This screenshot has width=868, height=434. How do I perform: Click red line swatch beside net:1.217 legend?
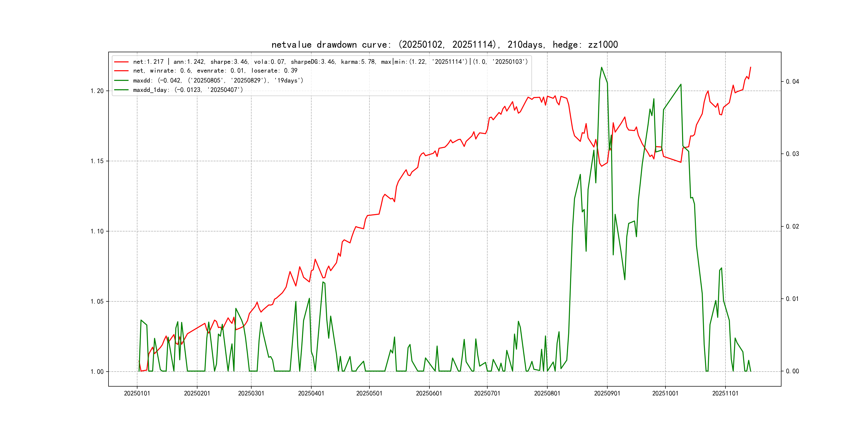point(121,62)
